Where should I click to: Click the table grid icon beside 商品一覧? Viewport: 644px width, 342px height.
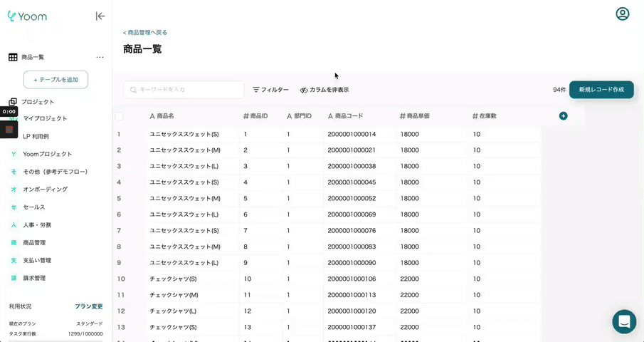13,57
